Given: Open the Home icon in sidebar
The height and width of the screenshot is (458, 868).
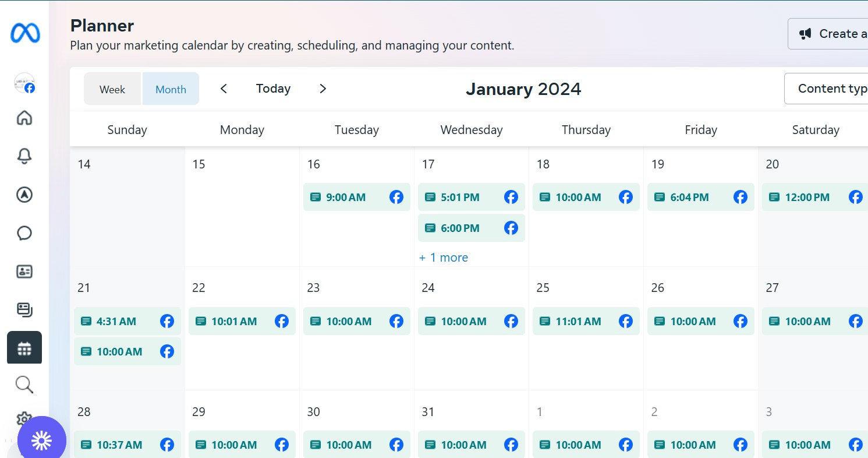Looking at the screenshot, I should 24,118.
